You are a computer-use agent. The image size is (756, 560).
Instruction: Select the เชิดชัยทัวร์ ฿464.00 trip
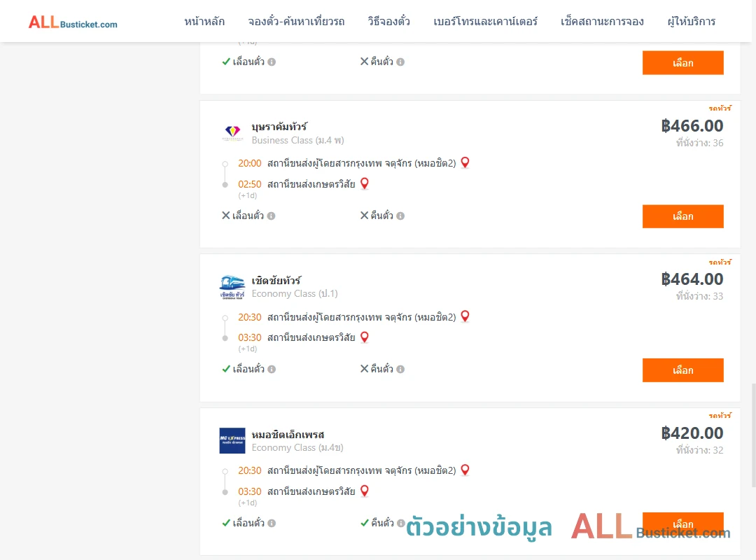tap(682, 370)
